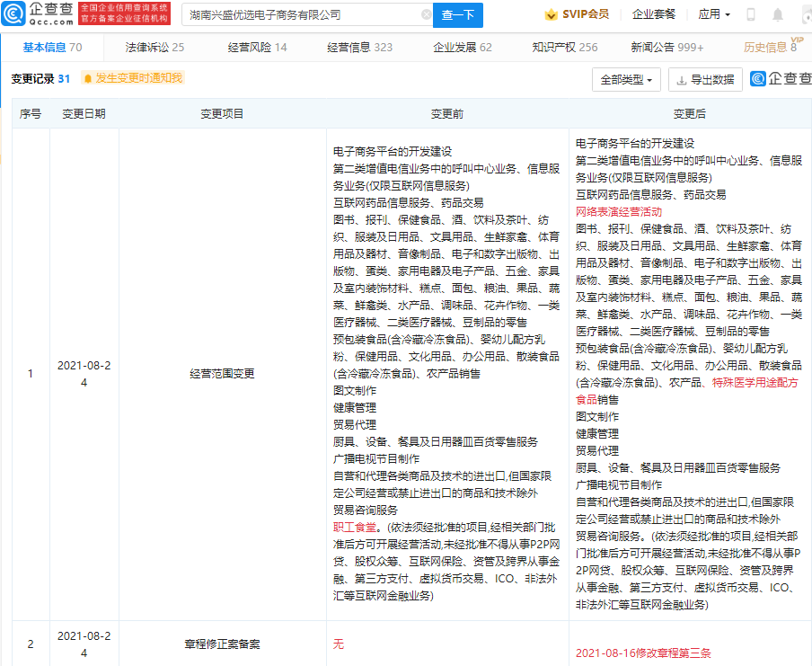Click red text 网络表演经营活动
Screen dimensions: 812x666
point(619,211)
